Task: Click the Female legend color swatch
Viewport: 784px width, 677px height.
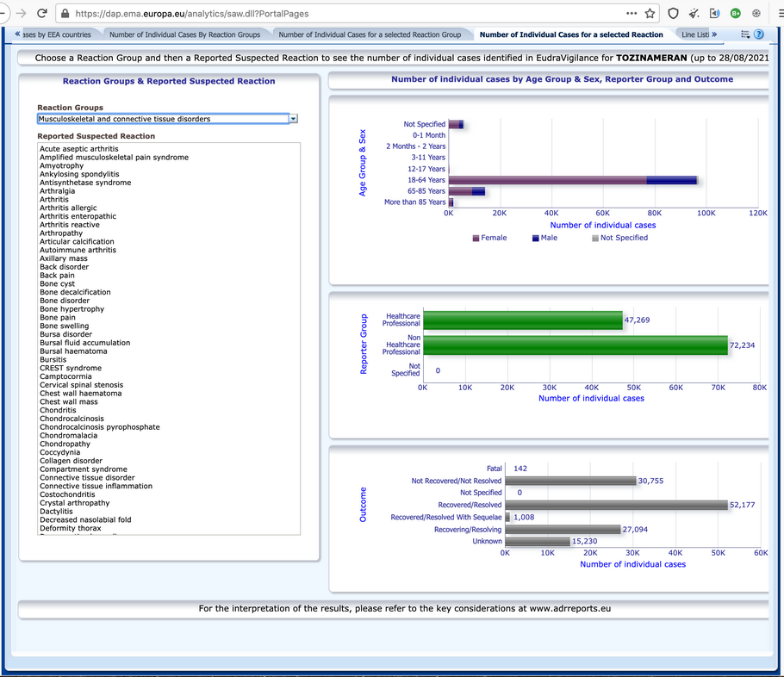Action: (476, 239)
